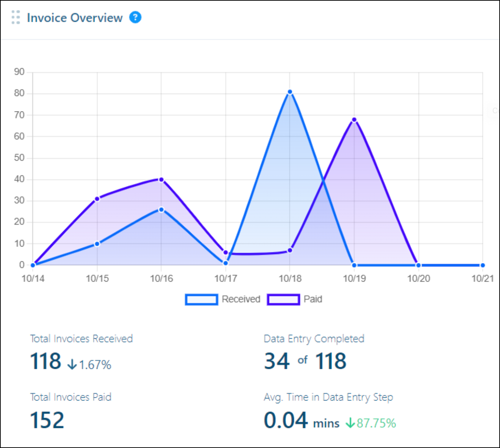Click the Paid data point peak on 10/19

pos(354,119)
